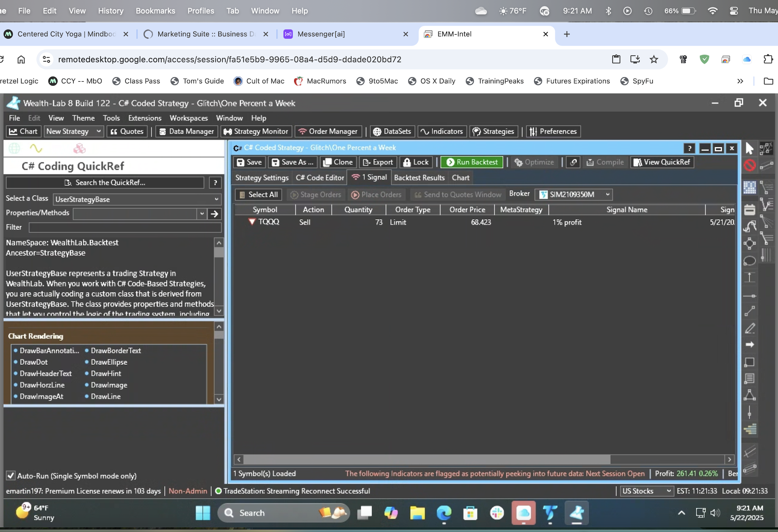Expand the New Strategy dropdown arrow

[98, 131]
